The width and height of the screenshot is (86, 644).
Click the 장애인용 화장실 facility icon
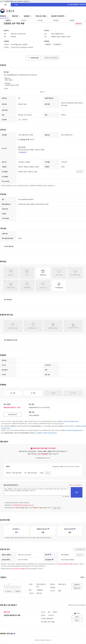click(53, 326)
